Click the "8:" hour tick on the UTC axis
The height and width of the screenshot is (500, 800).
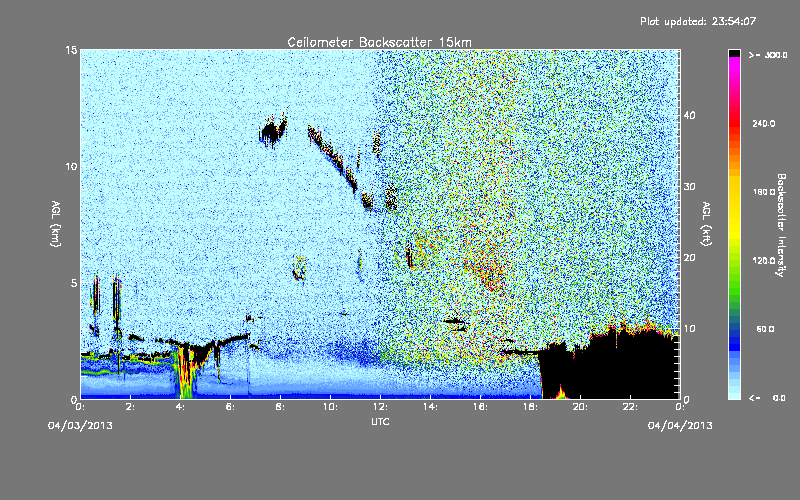point(281,407)
